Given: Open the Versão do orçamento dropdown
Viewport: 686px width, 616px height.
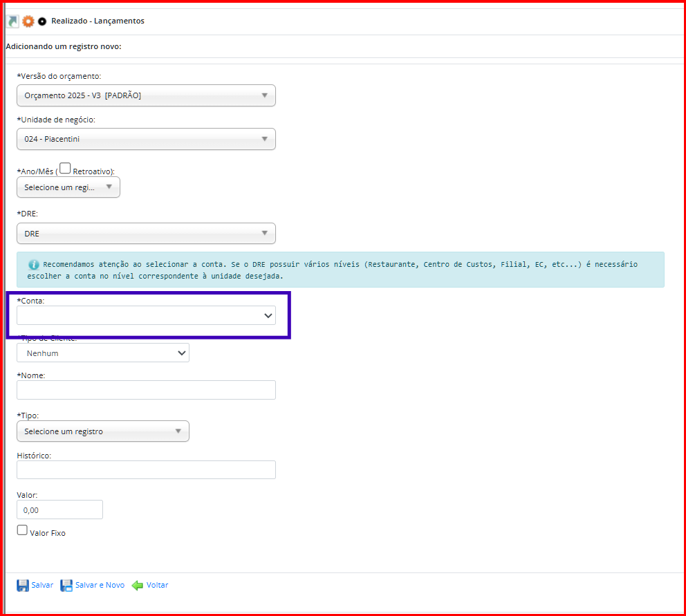Looking at the screenshot, I should (146, 95).
